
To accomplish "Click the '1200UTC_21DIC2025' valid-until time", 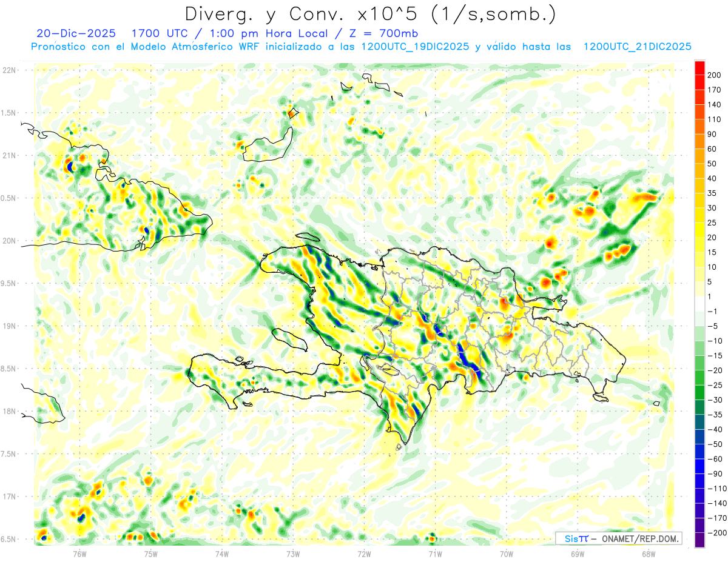I will 637,47.
